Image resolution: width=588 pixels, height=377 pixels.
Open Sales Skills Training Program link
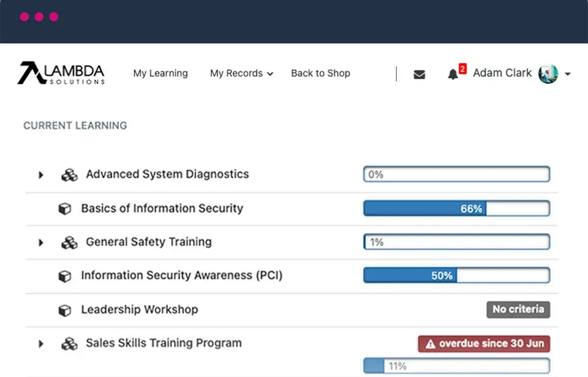164,343
